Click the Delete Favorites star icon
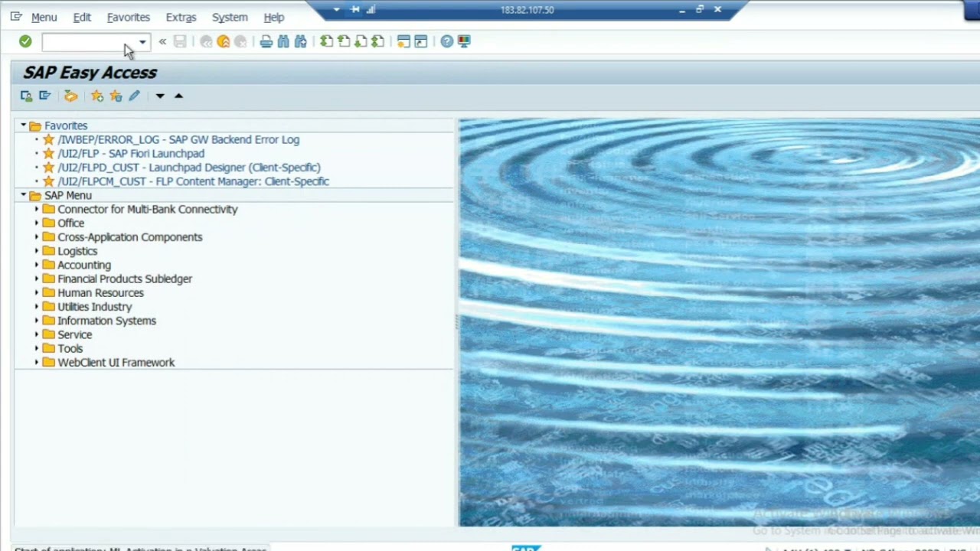The height and width of the screenshot is (551, 980). [116, 96]
